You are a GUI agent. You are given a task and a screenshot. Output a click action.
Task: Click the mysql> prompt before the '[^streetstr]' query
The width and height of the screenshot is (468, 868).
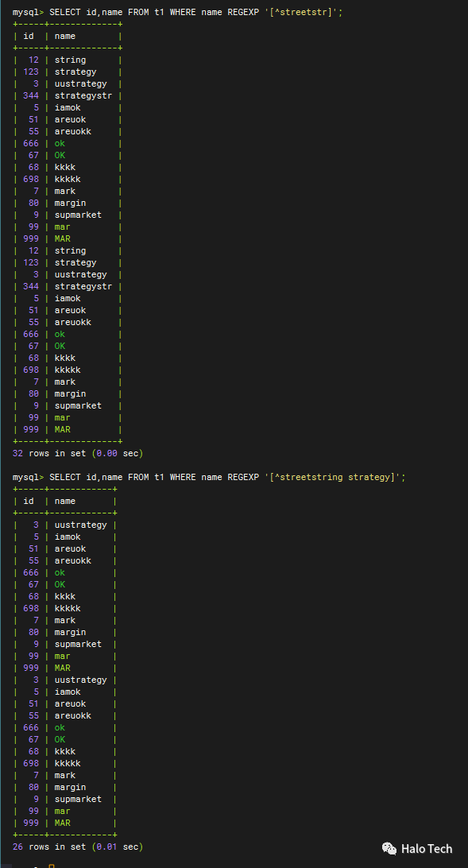[x=29, y=12]
